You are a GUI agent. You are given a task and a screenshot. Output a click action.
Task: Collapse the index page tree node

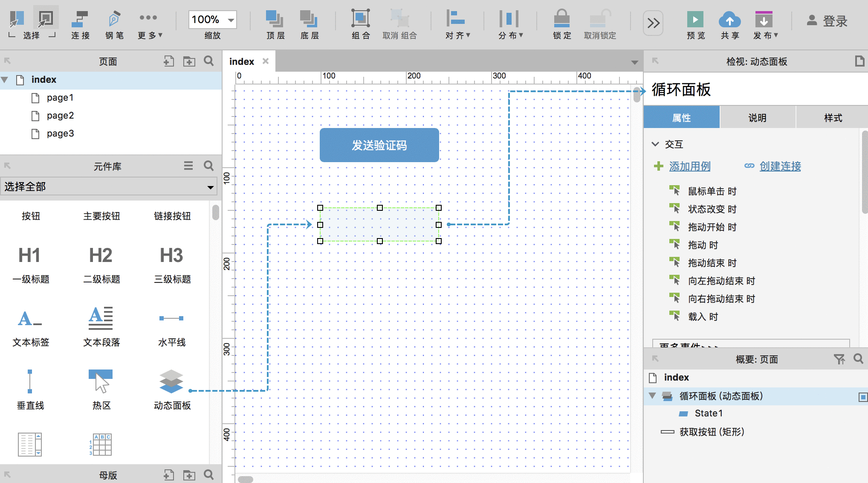click(5, 80)
